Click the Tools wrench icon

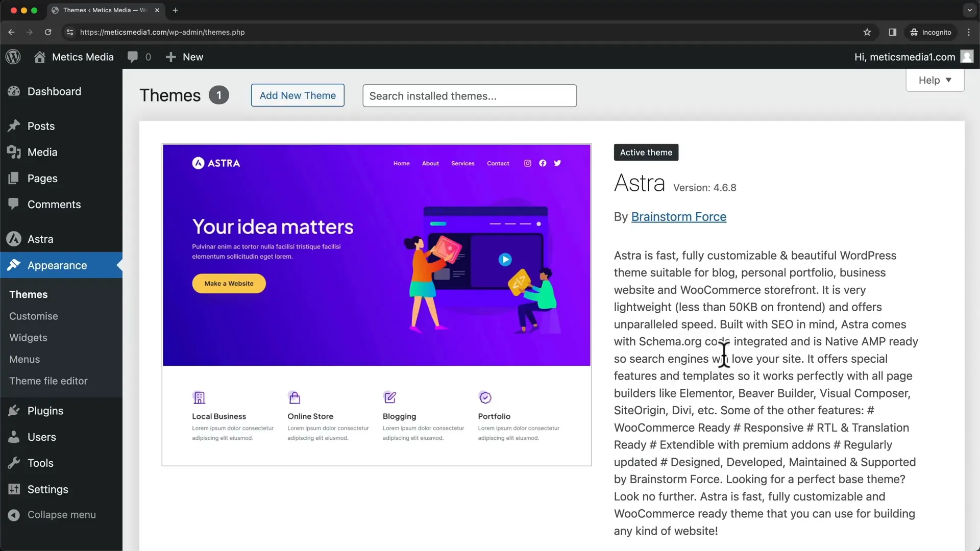(x=14, y=463)
